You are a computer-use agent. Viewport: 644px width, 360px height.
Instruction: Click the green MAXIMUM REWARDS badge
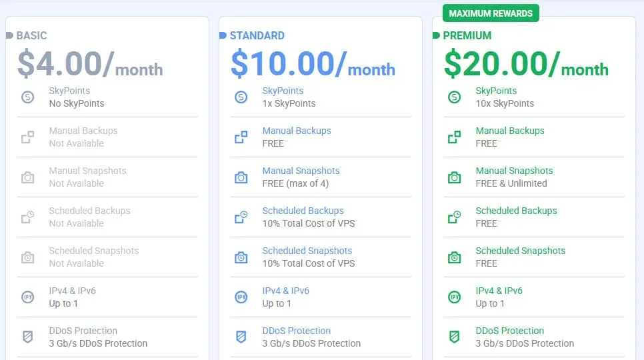(x=491, y=13)
